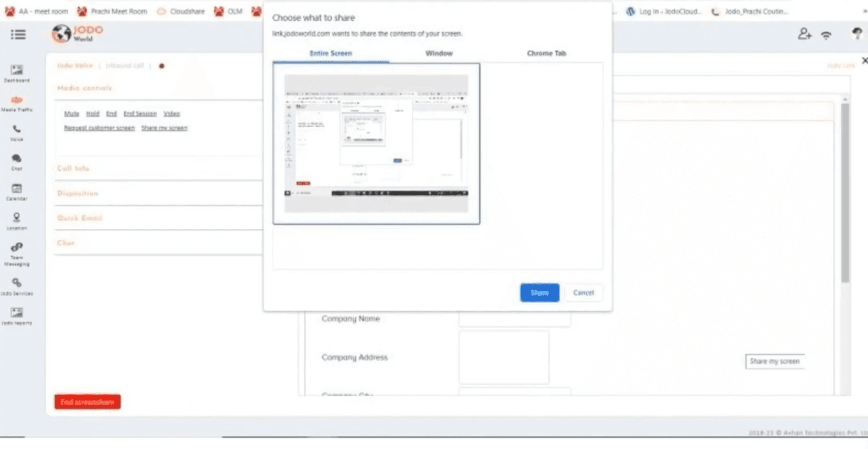Screen dimensions: 868x449
Task: Open Jodo Services in the sidebar
Action: tap(17, 286)
